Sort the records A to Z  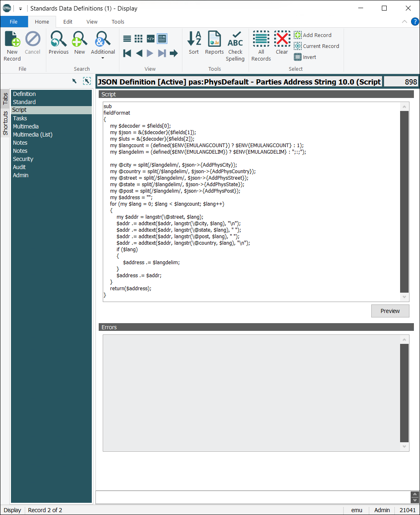tap(194, 40)
